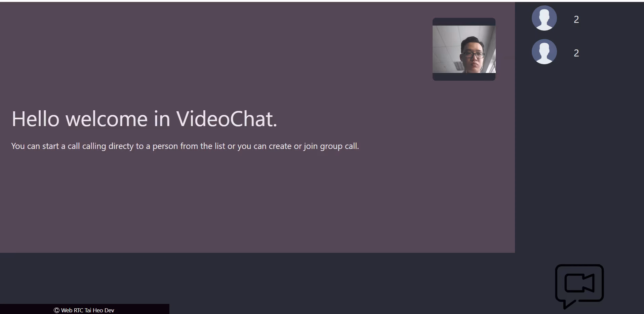Click the "Hello welcome in VideoChat." heading

[x=145, y=119]
